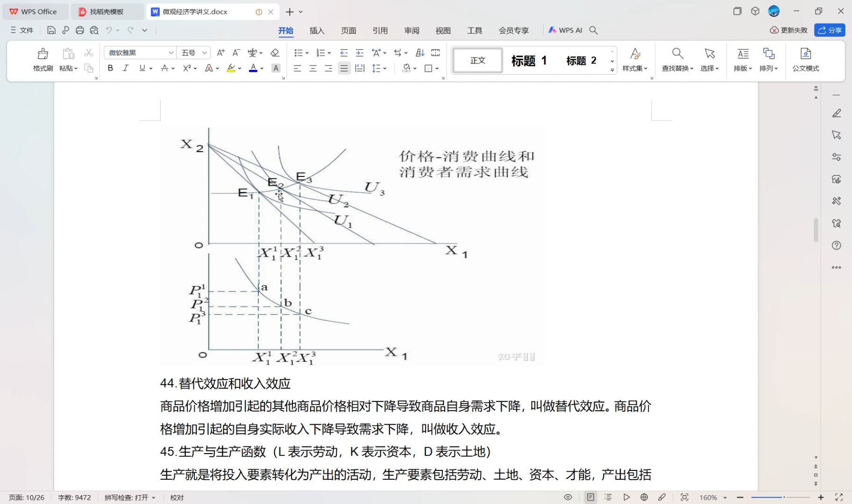
Task: Click the vertical scrollbar thumb
Action: tap(816, 230)
